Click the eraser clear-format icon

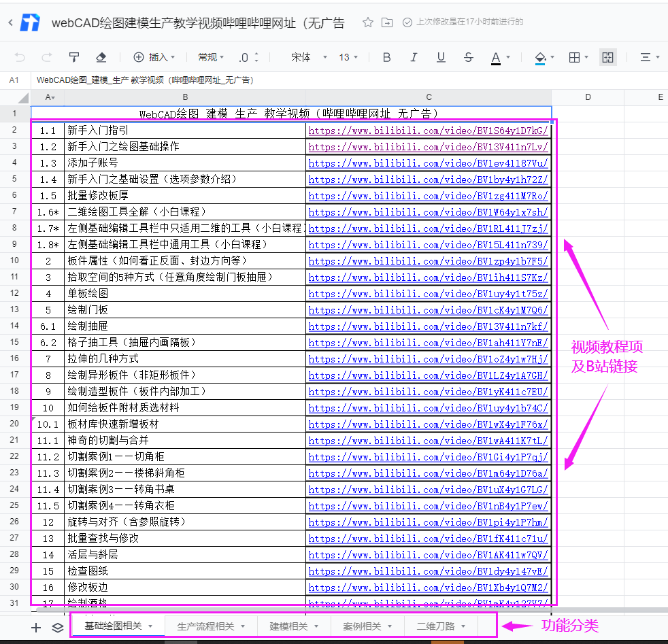(x=101, y=57)
